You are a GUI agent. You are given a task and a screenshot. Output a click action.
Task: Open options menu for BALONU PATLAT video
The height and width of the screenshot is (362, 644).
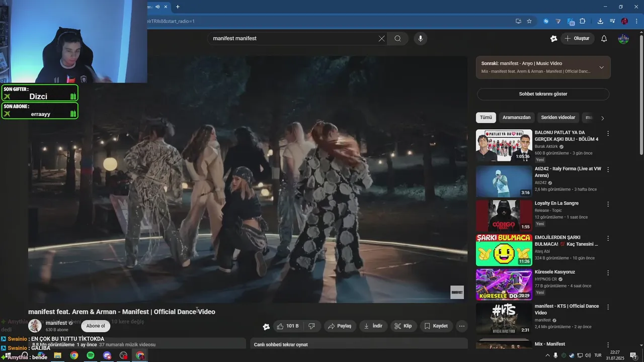tap(608, 134)
